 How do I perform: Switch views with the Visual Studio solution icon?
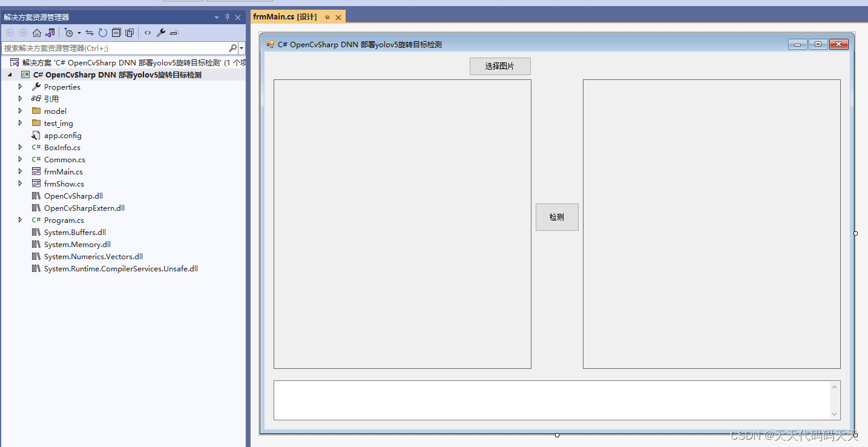coord(50,33)
